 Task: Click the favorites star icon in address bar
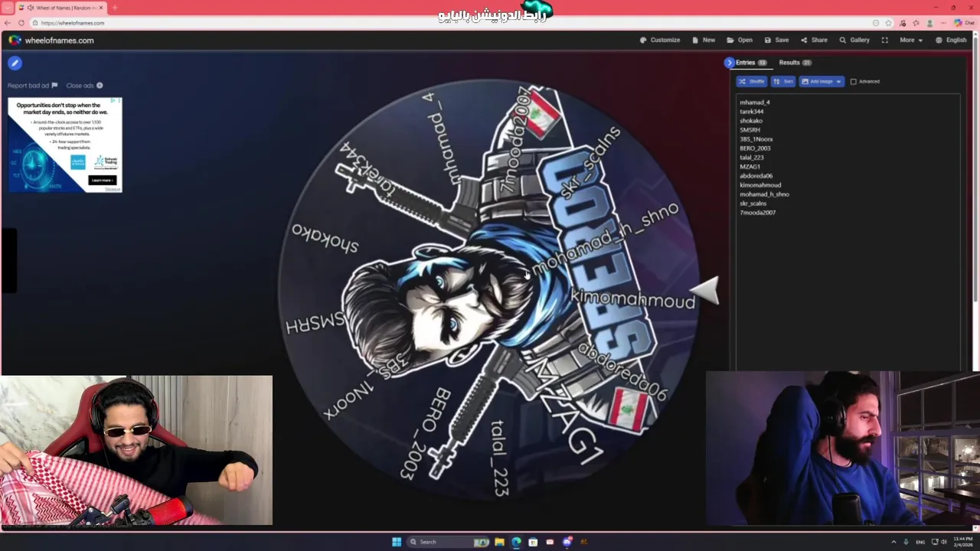(x=888, y=23)
